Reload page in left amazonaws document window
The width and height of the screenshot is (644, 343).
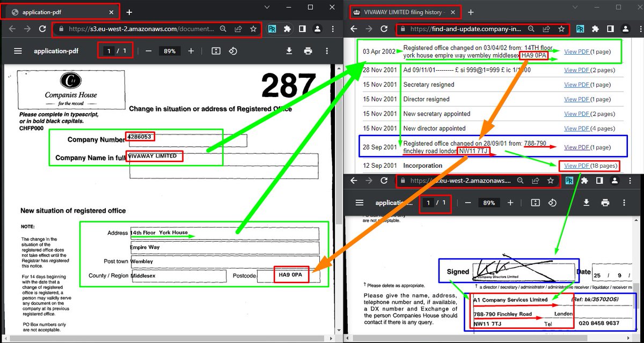tap(42, 29)
